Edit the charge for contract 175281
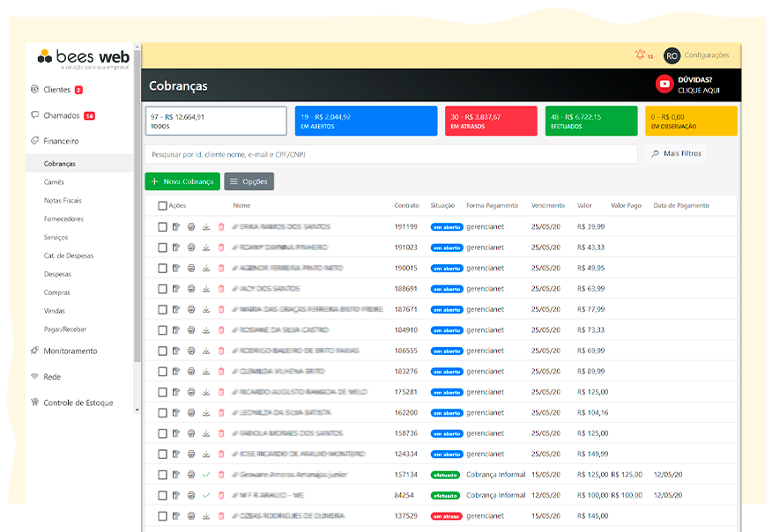Viewport: 772px width, 532px height. pos(175,392)
